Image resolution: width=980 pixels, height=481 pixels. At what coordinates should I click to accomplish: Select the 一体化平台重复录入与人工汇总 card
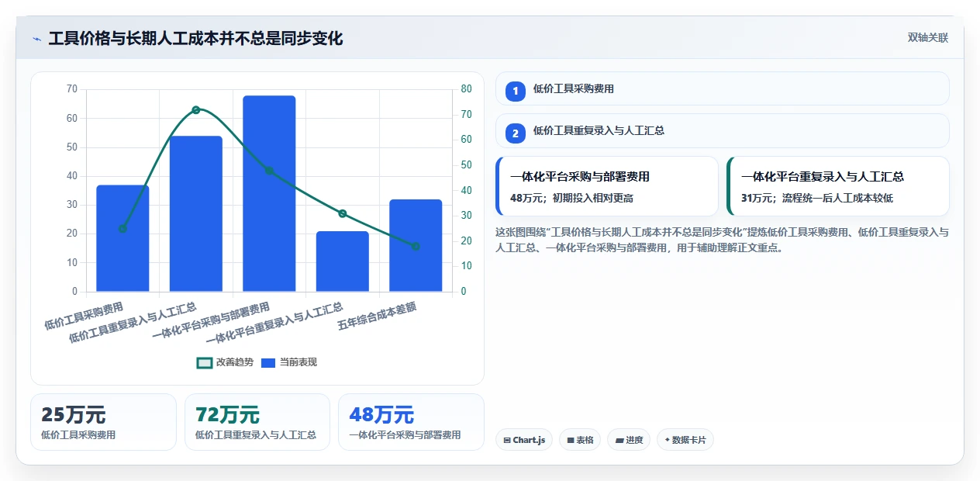point(838,186)
